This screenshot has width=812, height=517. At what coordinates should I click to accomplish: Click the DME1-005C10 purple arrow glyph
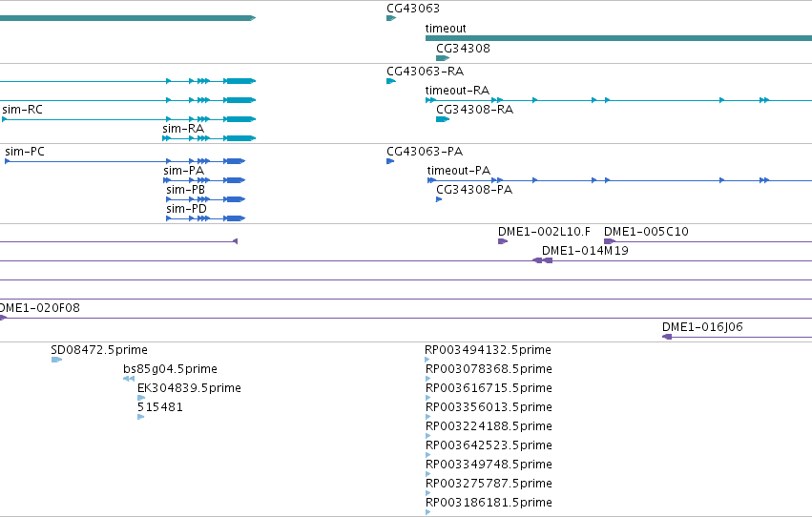click(610, 241)
